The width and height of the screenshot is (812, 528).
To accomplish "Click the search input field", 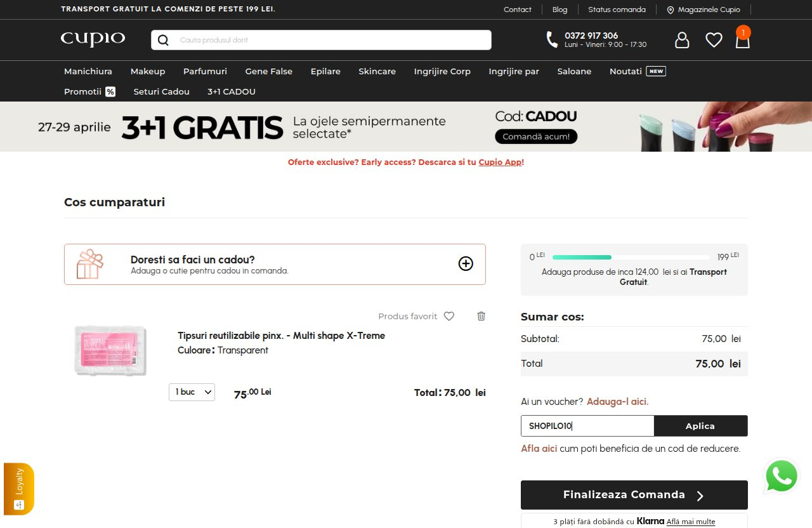I will click(x=321, y=40).
